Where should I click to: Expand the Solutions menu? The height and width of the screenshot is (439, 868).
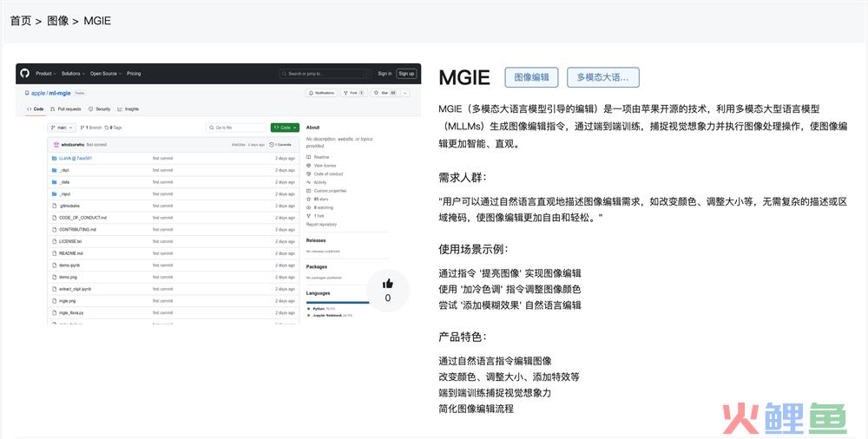72,73
